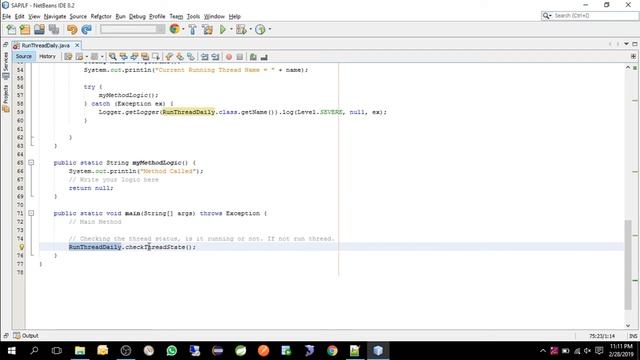The image size is (640, 360).
Task: Click Previous Bookmark icon
Action: tap(169, 57)
